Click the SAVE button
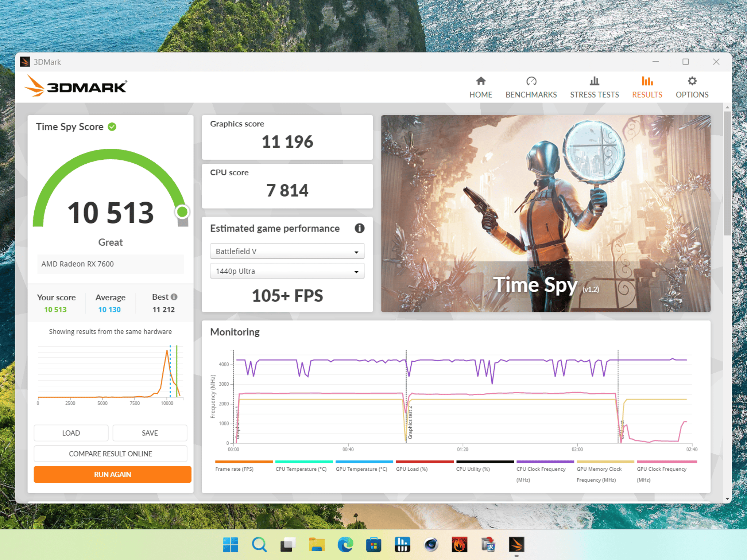The height and width of the screenshot is (560, 747). tap(150, 433)
